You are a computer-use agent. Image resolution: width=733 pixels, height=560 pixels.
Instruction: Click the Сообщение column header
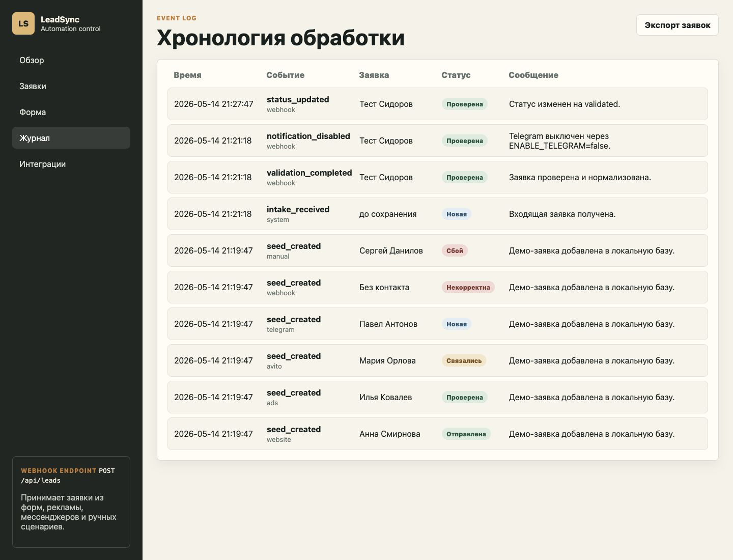[x=533, y=75]
